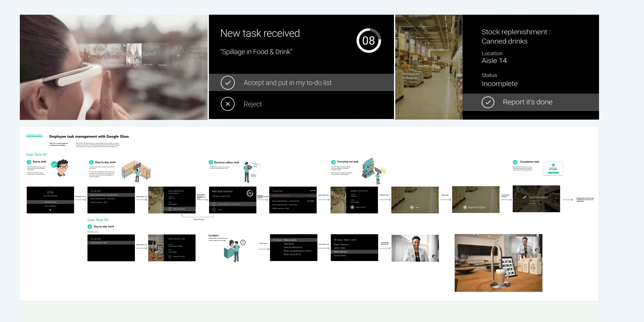Click the Carrying out task step heading
Screen dimensions: 644x322
click(348, 162)
